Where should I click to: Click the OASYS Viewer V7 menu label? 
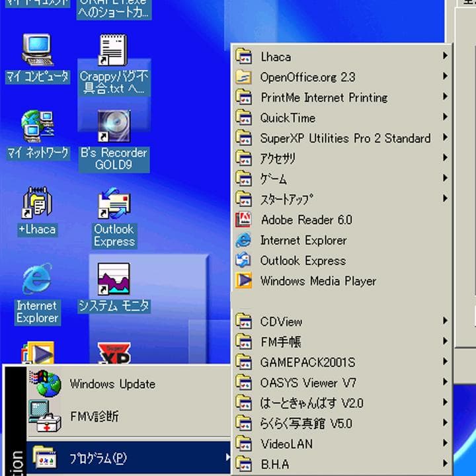point(308,383)
